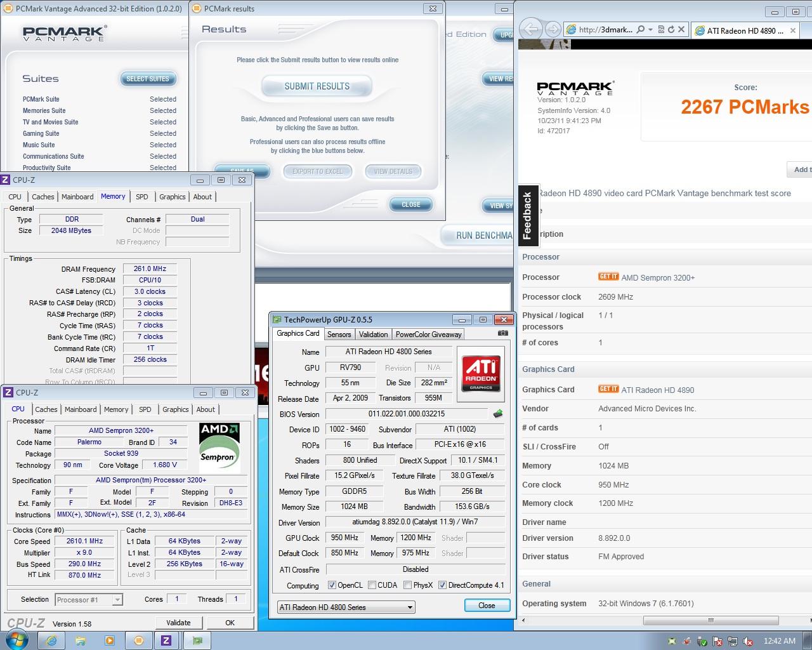This screenshot has height=650, width=812.
Task: Click the Close button in GPU-Z
Action: point(487,606)
